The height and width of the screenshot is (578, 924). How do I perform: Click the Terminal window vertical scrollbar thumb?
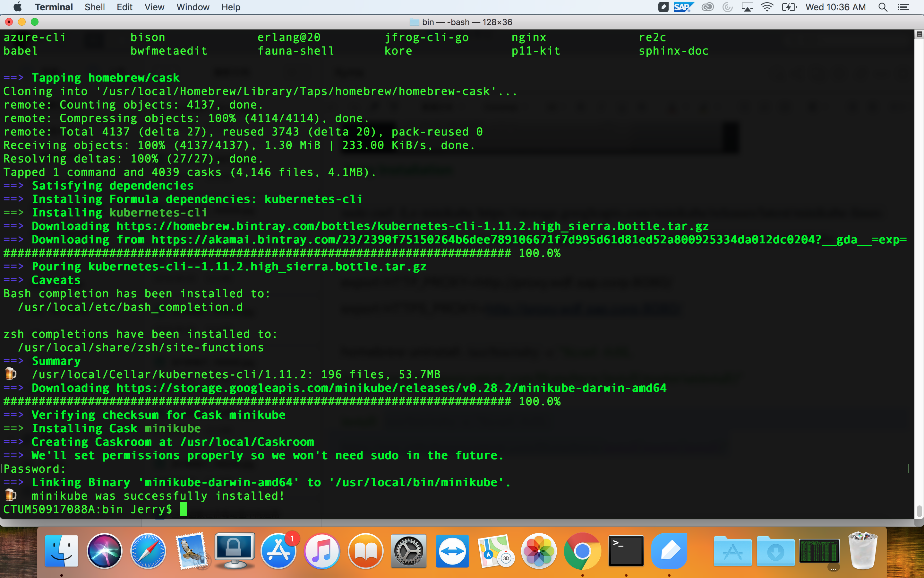coord(919,511)
